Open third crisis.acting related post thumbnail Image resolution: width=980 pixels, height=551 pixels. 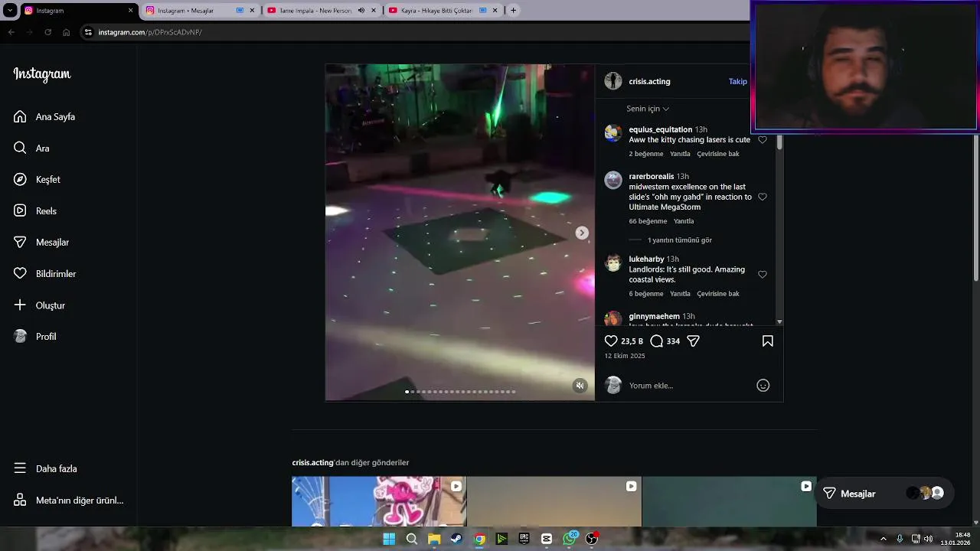tap(730, 501)
